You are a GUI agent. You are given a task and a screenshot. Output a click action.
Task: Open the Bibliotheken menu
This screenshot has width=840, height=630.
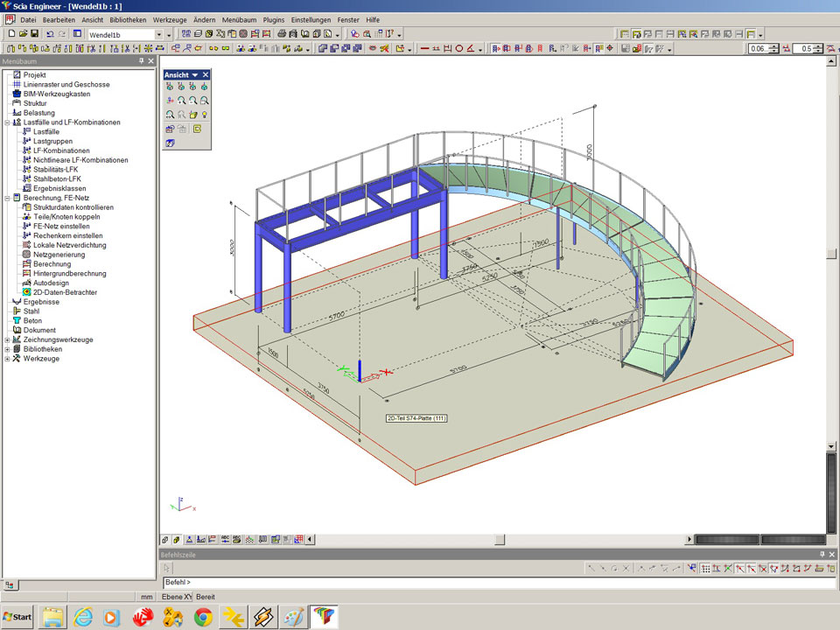(x=128, y=19)
